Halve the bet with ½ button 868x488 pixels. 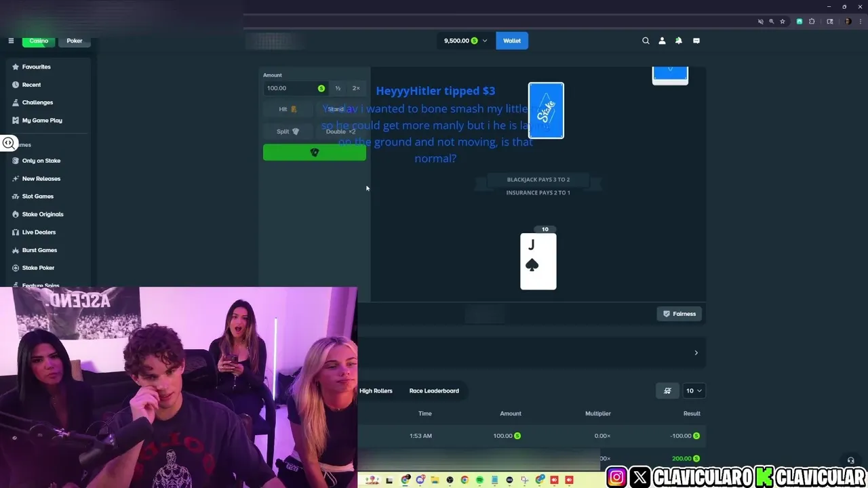[x=338, y=88]
